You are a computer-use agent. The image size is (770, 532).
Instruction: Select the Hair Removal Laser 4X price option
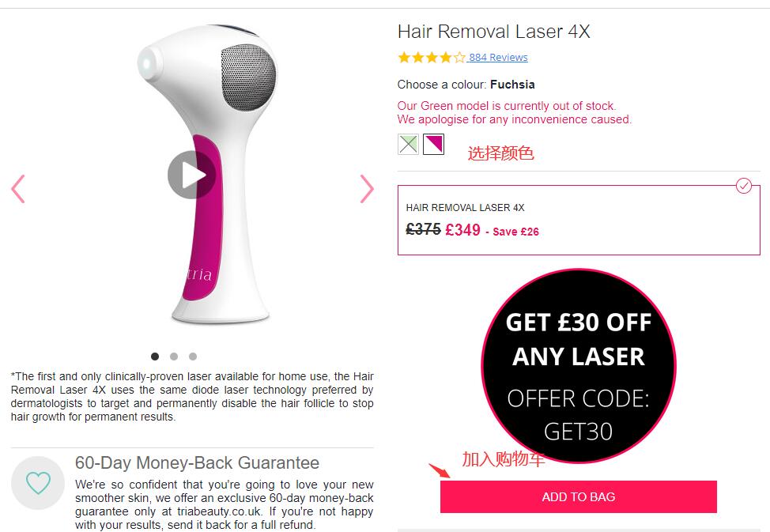click(579, 220)
